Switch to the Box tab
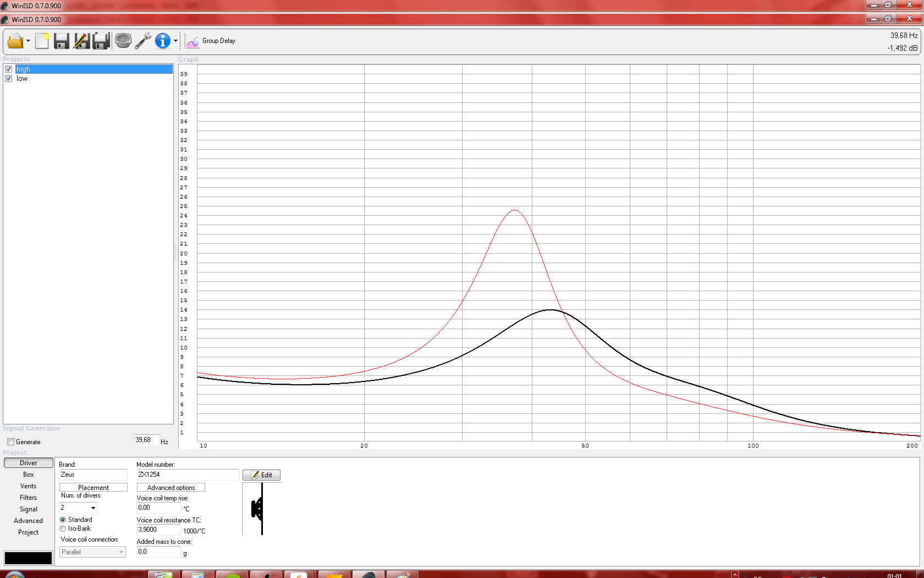Viewport: 924px width, 578px height. pyautogui.click(x=29, y=475)
